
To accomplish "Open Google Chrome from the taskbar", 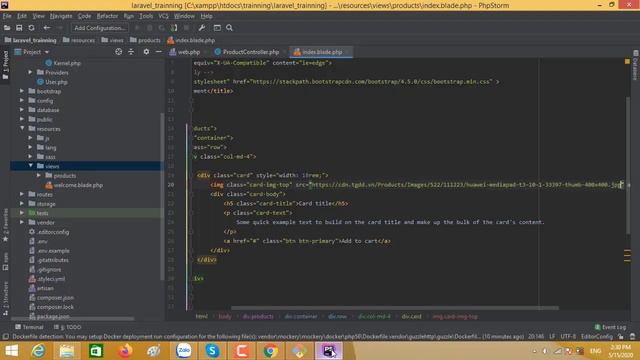I will [270, 351].
